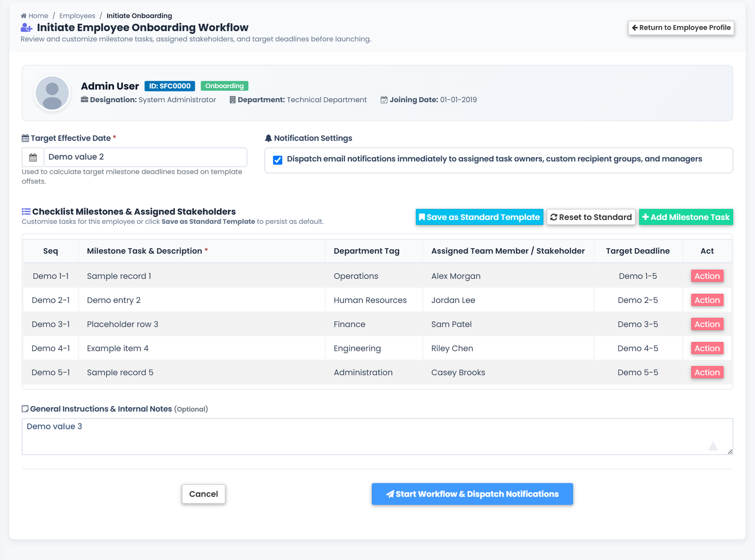Viewport: 755px width, 560px height.
Task: Click Action button for Example item 4
Action: click(x=707, y=348)
